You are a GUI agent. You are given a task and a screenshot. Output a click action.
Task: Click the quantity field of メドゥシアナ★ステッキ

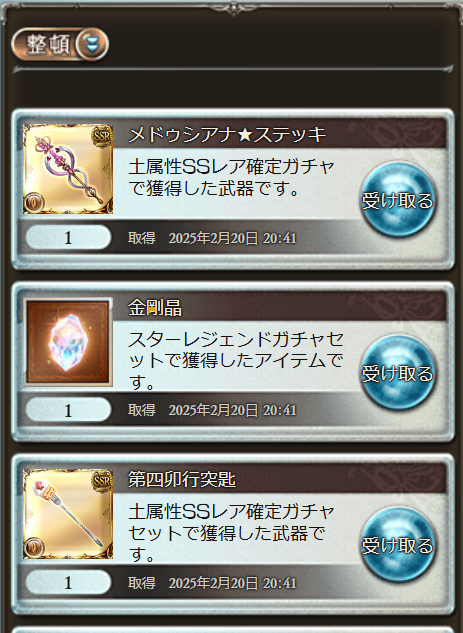click(68, 237)
